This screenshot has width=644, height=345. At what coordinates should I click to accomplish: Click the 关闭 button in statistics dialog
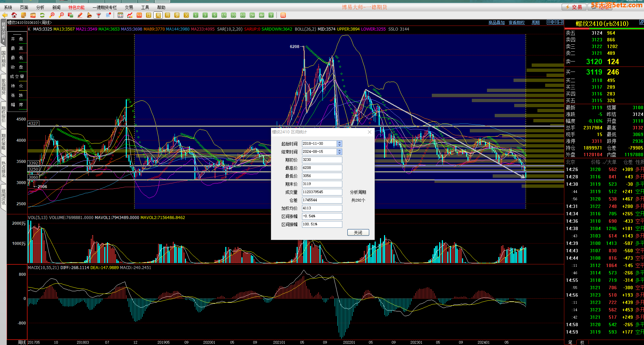point(358,232)
